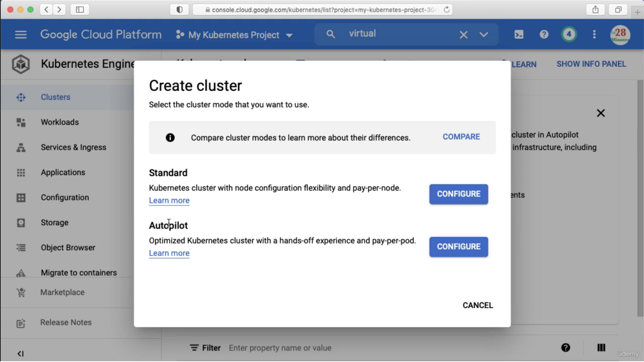
Task: Click the Storage sidebar icon
Action: 21,223
